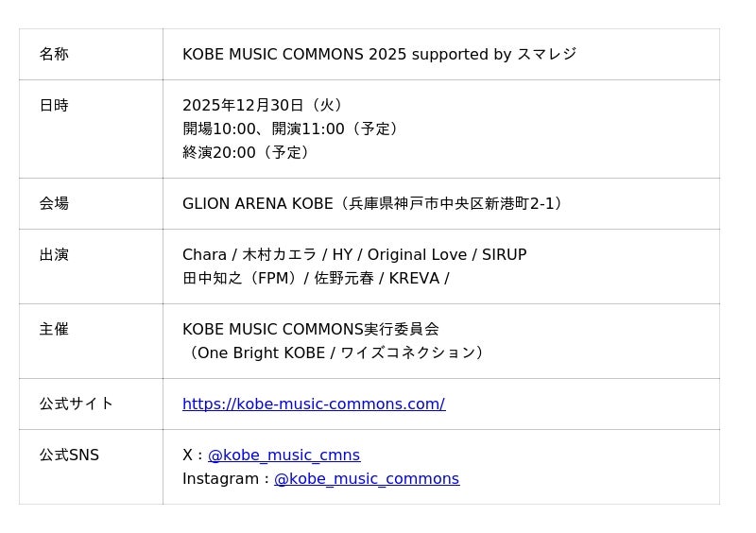Open the kobe-music-commons.com official site link

click(313, 404)
